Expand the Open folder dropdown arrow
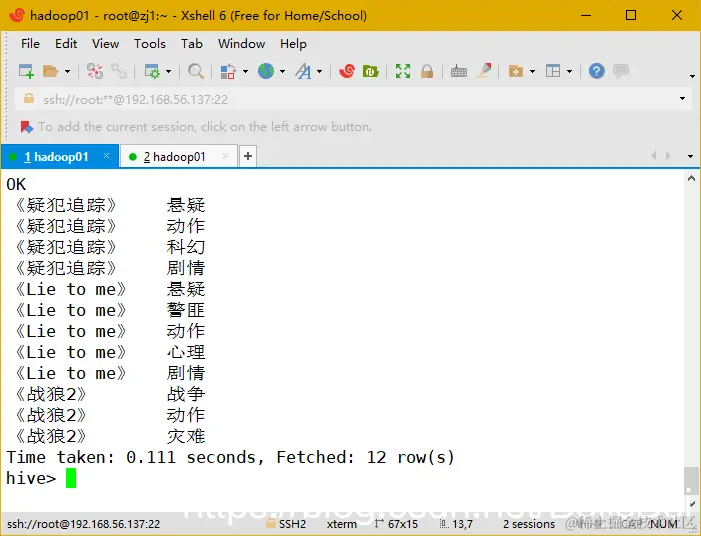701x536 pixels. point(68,72)
